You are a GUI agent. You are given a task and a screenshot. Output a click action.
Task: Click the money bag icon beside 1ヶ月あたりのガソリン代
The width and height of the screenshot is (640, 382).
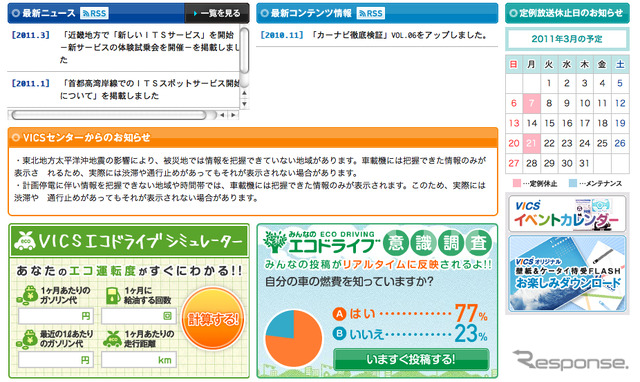(x=28, y=295)
